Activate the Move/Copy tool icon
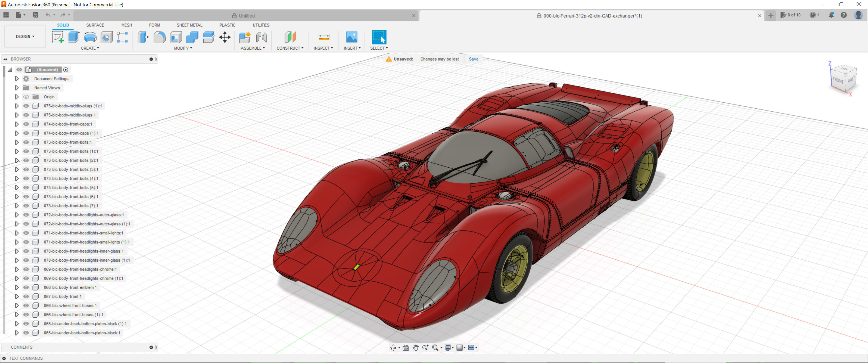This screenshot has height=363, width=868. tap(225, 37)
